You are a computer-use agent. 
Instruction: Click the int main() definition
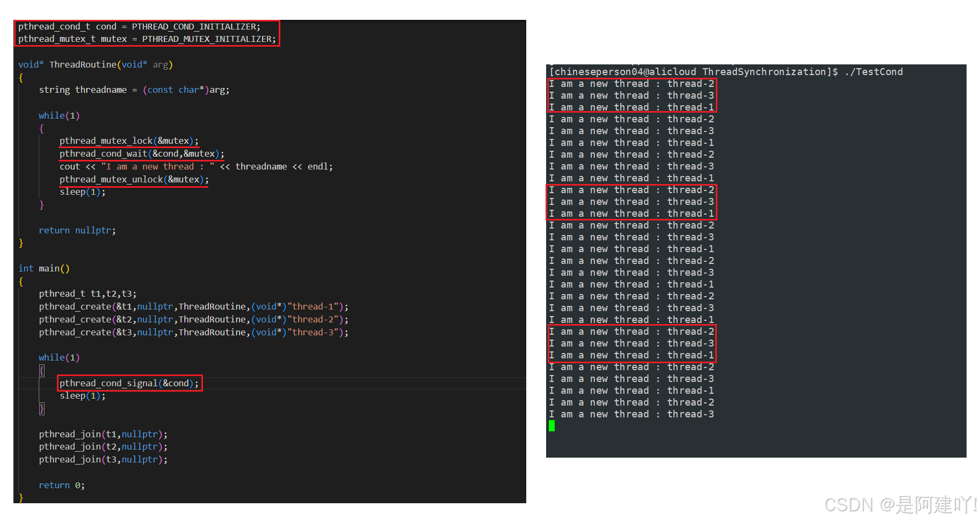(x=44, y=269)
